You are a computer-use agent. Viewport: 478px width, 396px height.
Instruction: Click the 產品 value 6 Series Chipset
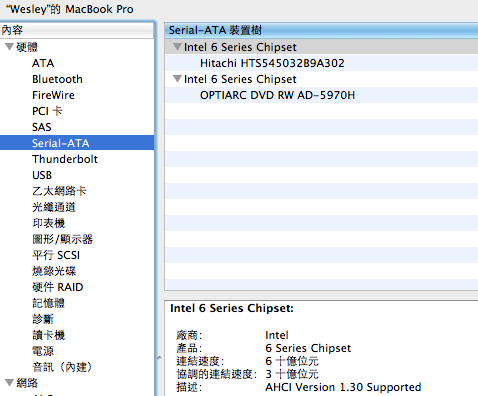click(x=308, y=348)
